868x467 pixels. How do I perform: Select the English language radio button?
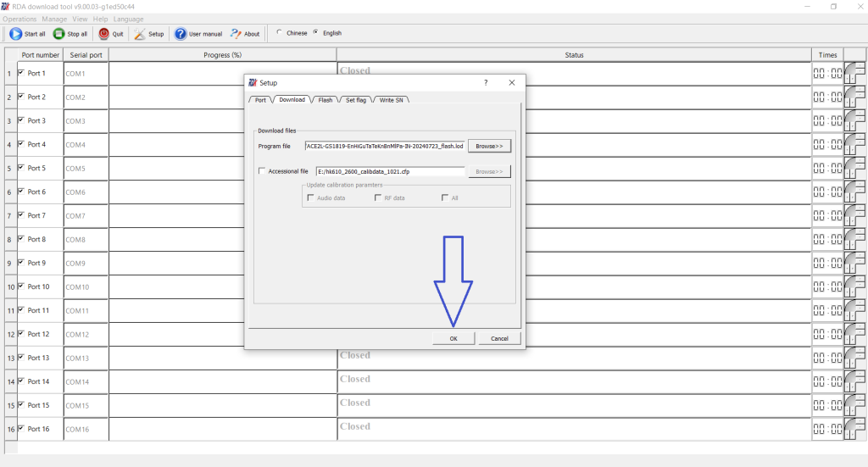click(316, 33)
